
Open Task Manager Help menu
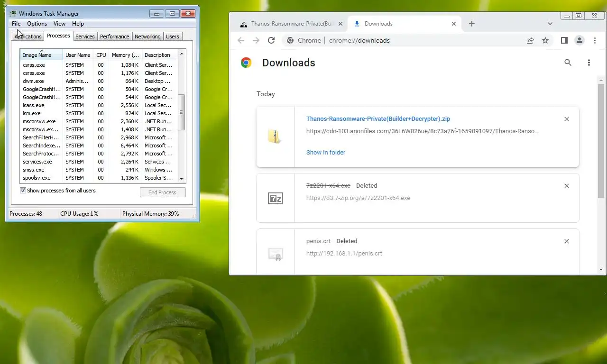[78, 24]
